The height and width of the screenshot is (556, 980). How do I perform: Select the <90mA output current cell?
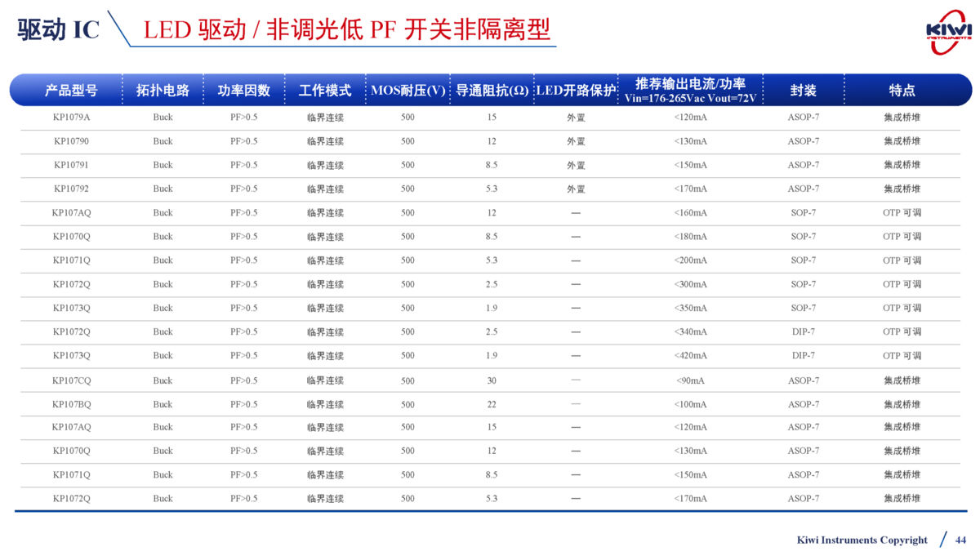[x=690, y=380]
